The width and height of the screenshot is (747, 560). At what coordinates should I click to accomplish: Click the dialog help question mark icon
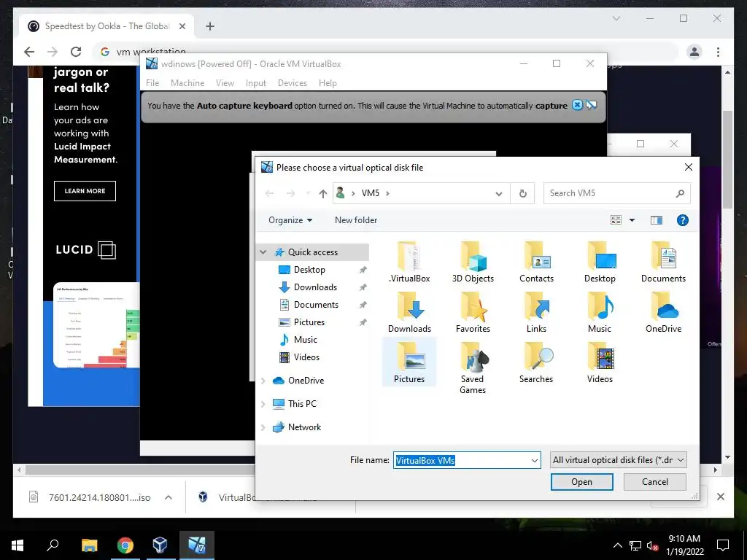[682, 220]
